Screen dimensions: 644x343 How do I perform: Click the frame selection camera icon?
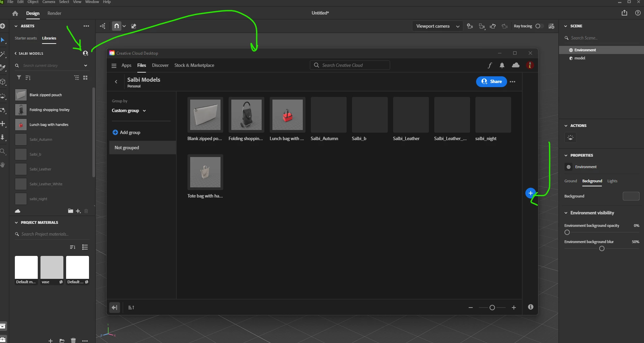[x=482, y=26]
